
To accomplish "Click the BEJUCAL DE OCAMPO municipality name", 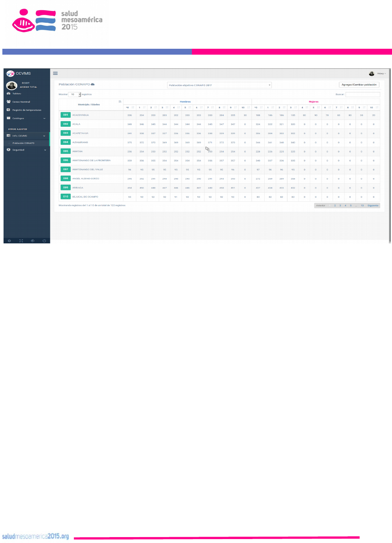I will 85,197.
